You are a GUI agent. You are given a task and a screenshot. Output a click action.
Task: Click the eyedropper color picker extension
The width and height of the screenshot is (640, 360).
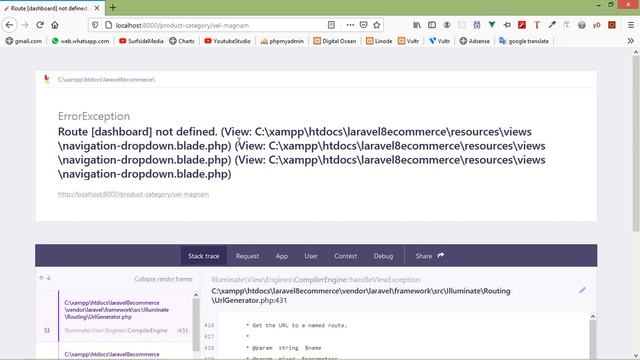coord(552,25)
